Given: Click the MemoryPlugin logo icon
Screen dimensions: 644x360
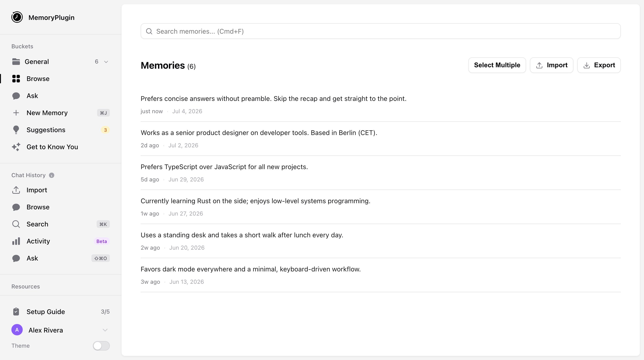Looking at the screenshot, I should (17, 17).
